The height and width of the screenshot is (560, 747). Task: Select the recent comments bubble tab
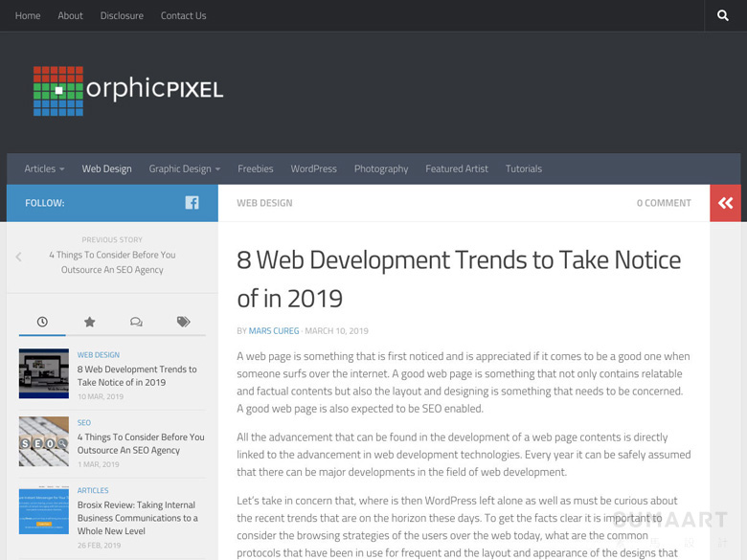[x=136, y=322]
